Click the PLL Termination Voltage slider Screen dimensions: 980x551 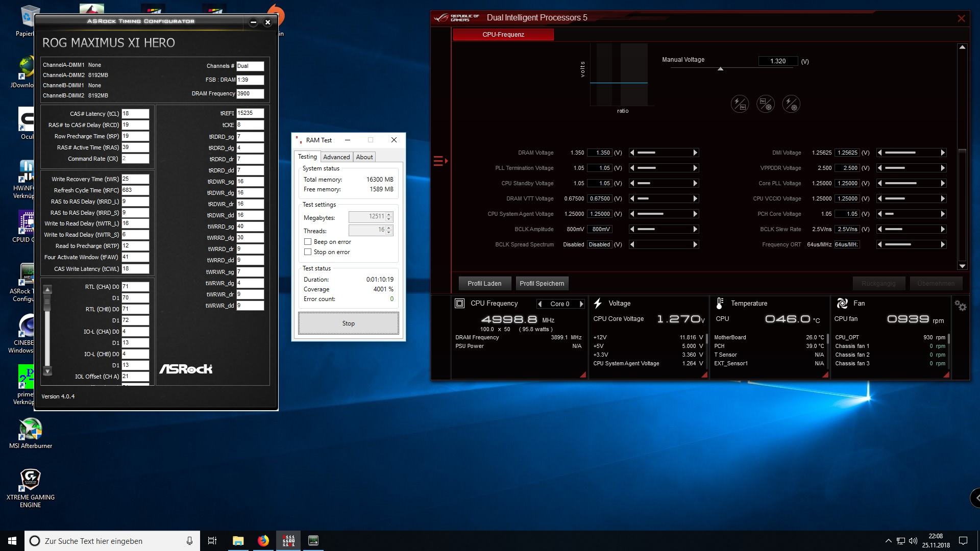(x=664, y=168)
